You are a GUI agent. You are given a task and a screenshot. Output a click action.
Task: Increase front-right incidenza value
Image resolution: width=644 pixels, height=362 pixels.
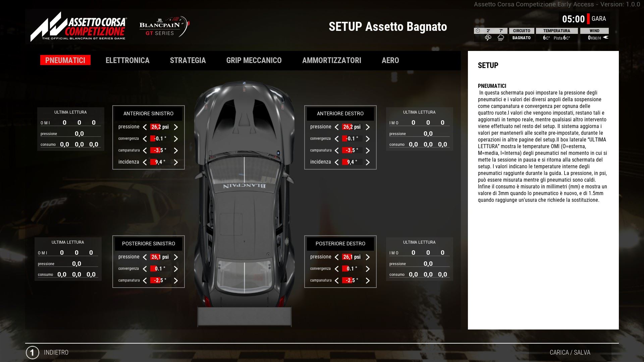368,162
